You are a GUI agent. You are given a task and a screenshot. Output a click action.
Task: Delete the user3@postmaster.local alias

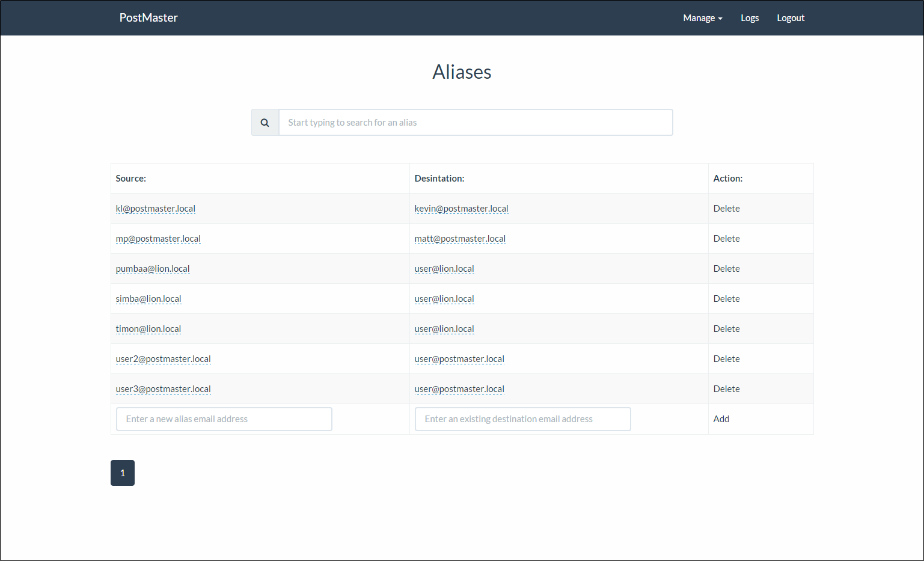pos(726,389)
